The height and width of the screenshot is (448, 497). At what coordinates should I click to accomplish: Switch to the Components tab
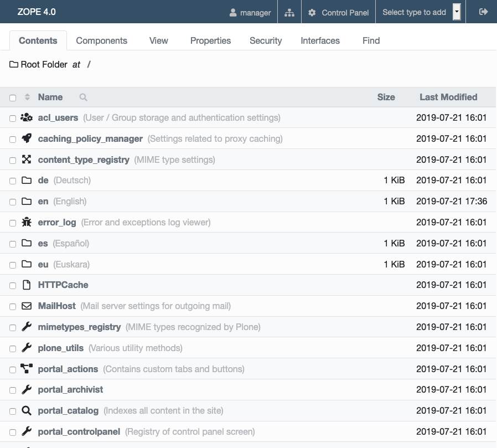101,40
